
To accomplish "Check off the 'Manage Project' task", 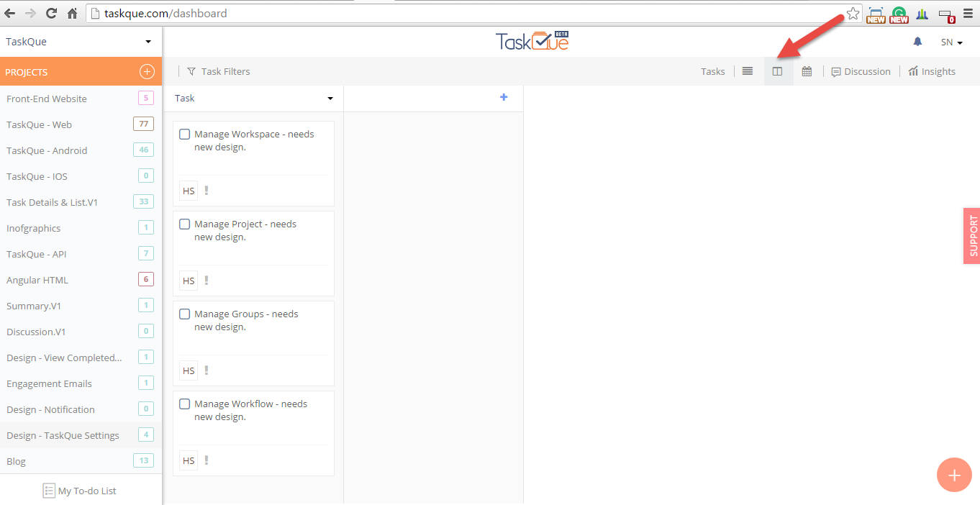I will pos(184,224).
